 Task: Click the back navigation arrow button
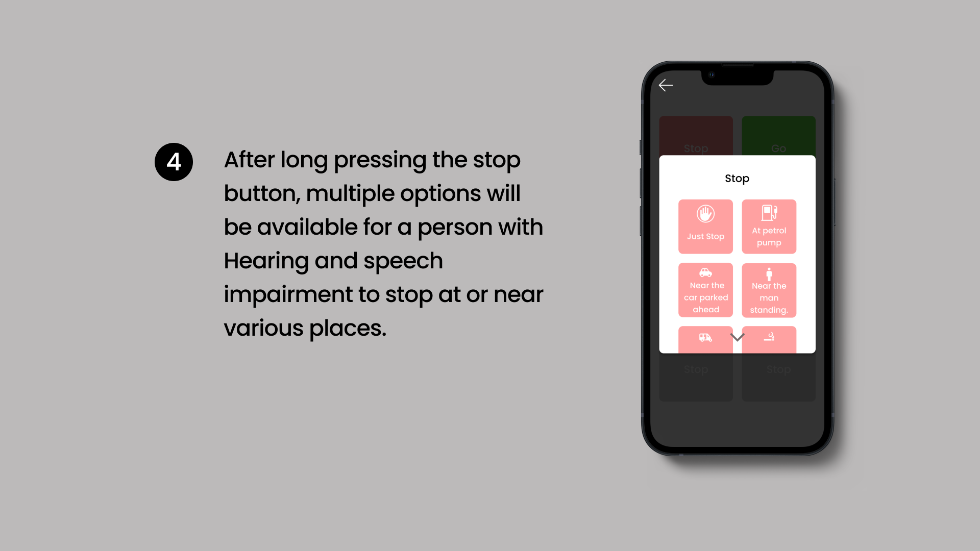[x=665, y=85]
